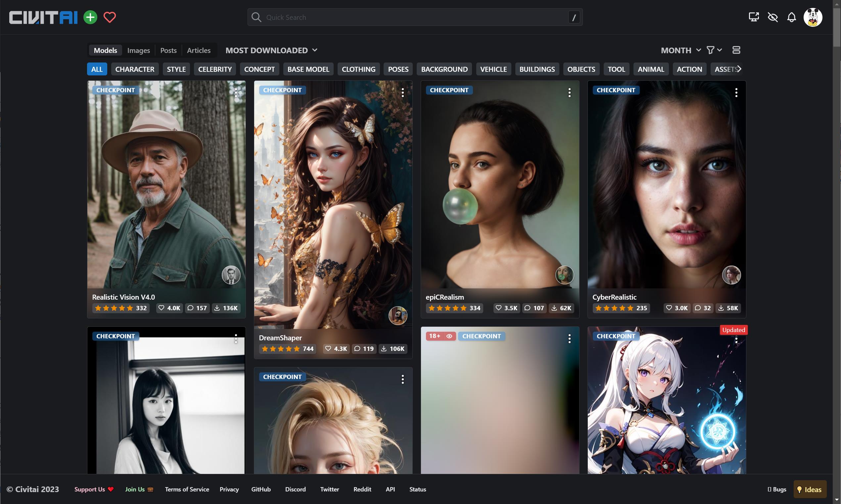Filter by the VEHICLE category
The width and height of the screenshot is (841, 504).
pos(494,69)
